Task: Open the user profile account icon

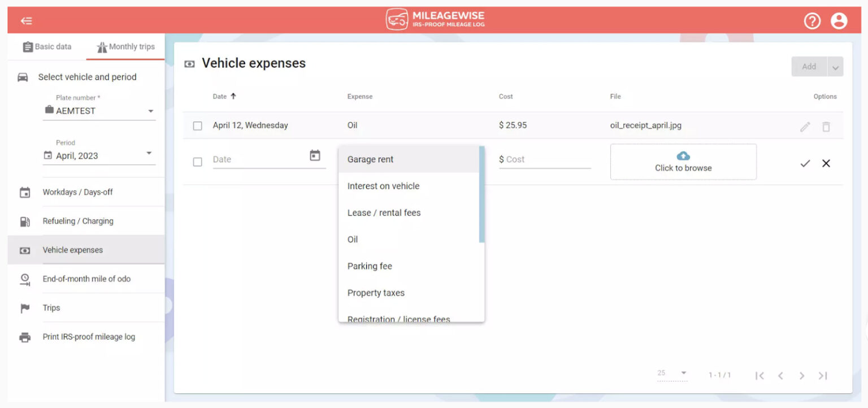Action: click(x=839, y=20)
